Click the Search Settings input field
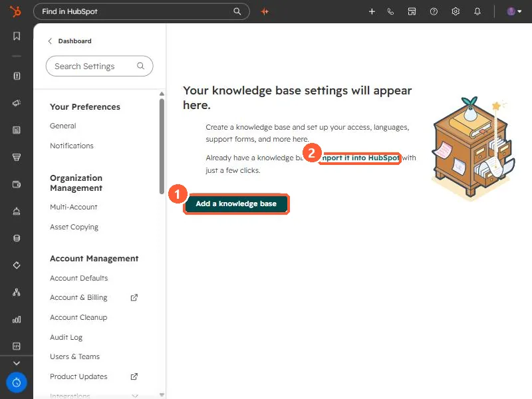Screen dimensions: 532x399 (99, 66)
